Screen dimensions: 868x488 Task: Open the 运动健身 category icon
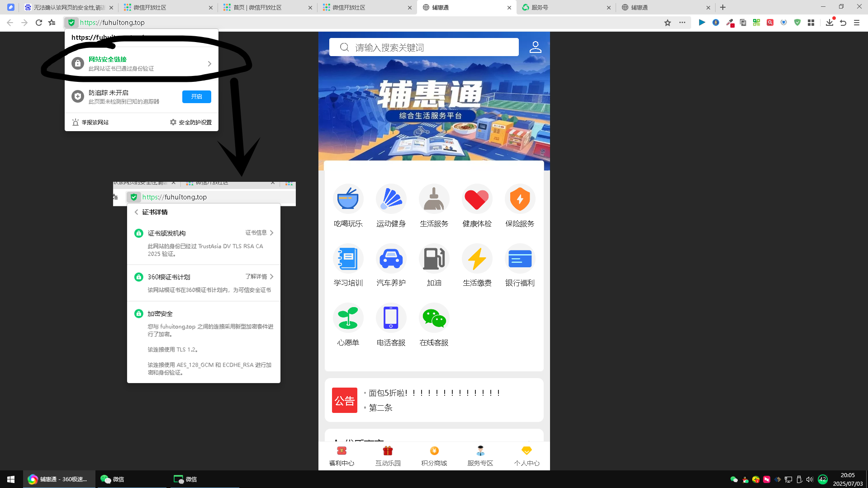[x=391, y=199]
